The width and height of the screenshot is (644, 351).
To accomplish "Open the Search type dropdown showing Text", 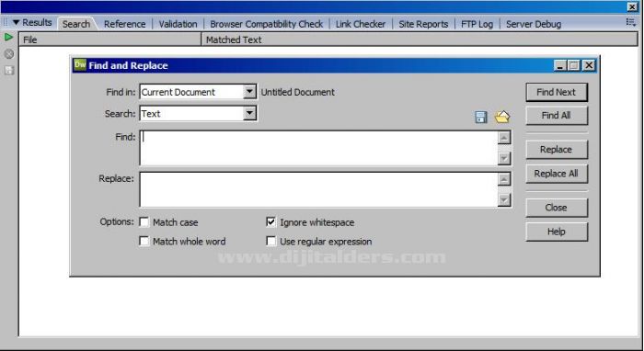I will click(x=249, y=113).
